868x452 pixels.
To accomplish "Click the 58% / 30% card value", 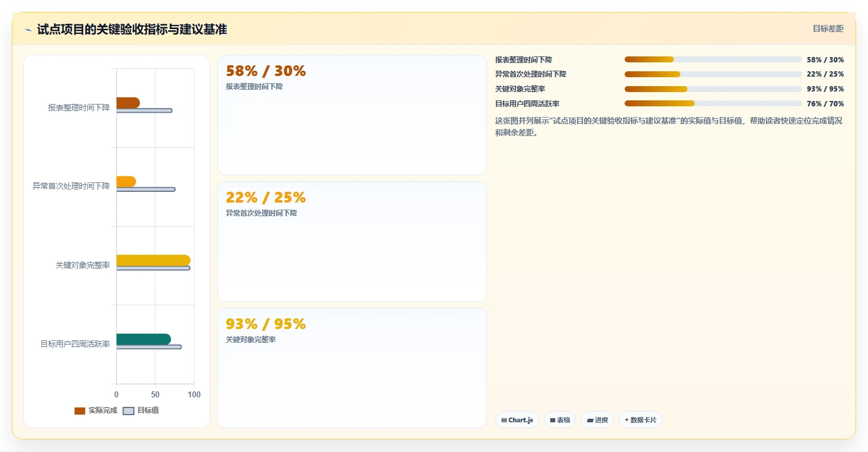I will pyautogui.click(x=266, y=71).
